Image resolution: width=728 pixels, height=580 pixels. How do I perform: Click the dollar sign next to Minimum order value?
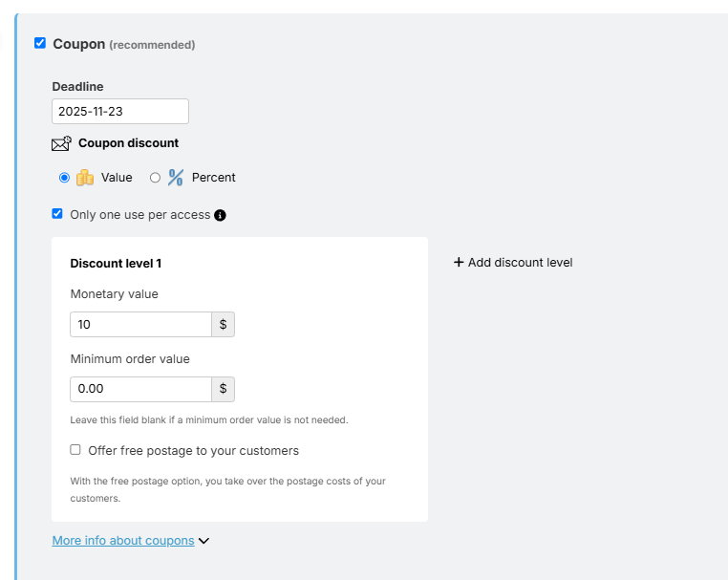[x=223, y=390]
